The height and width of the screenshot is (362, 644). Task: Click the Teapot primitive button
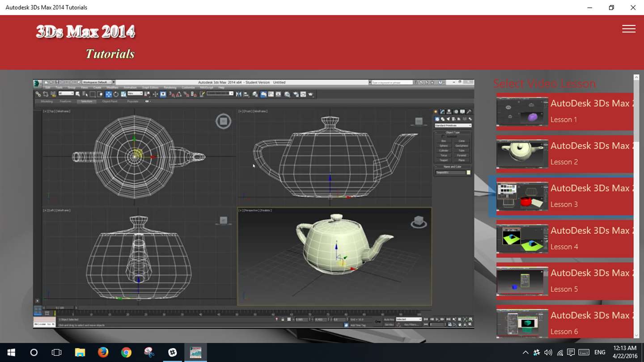click(x=443, y=160)
